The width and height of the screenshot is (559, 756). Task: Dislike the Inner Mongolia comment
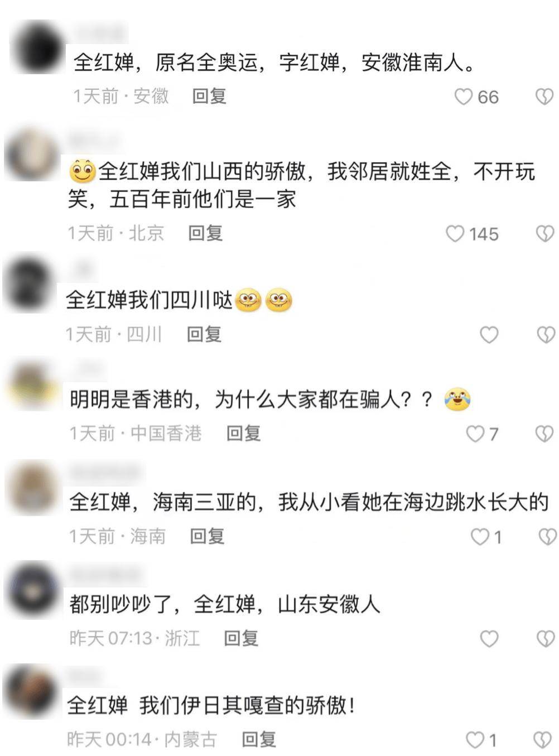click(x=543, y=740)
